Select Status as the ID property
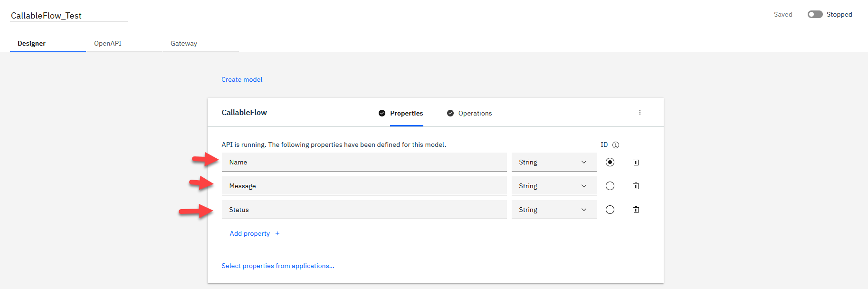 pos(610,210)
